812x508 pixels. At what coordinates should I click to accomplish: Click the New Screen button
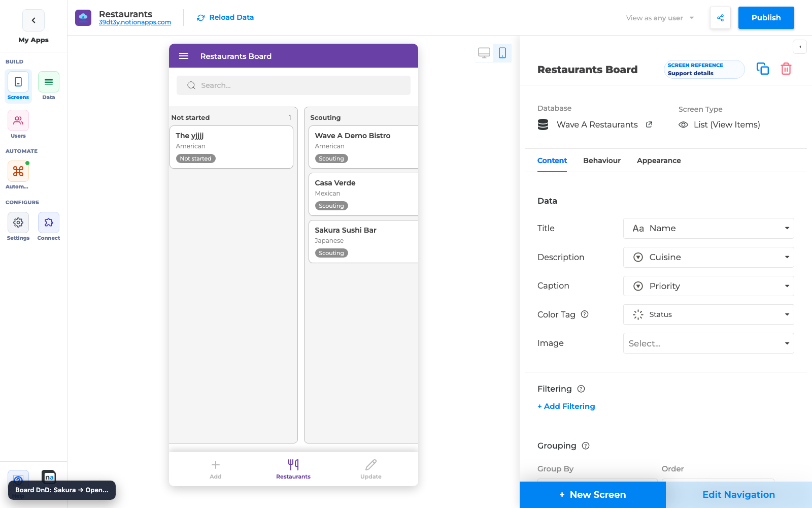tap(593, 495)
